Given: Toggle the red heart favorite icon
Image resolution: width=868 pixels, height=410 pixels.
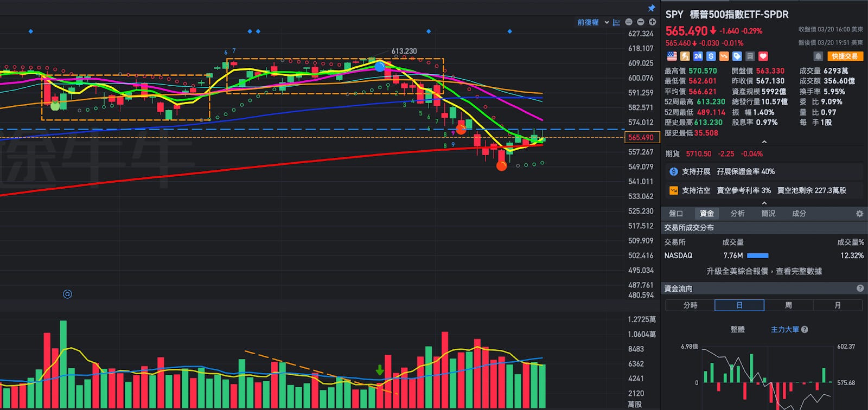Looking at the screenshot, I should [763, 56].
